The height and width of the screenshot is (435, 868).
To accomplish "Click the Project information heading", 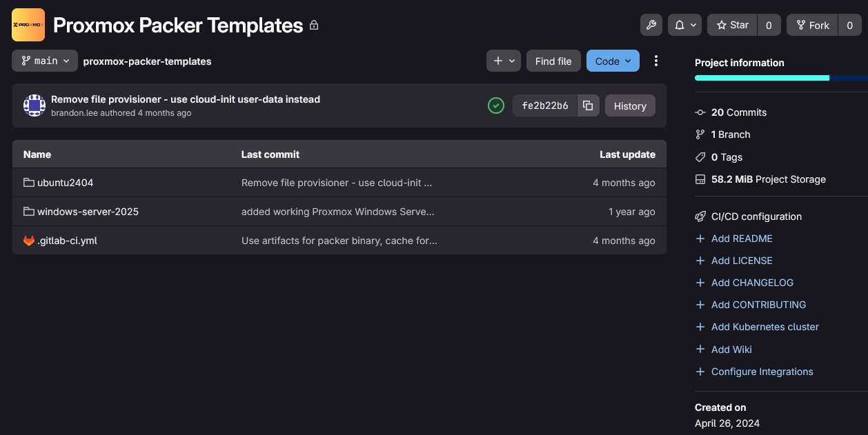I will (740, 63).
